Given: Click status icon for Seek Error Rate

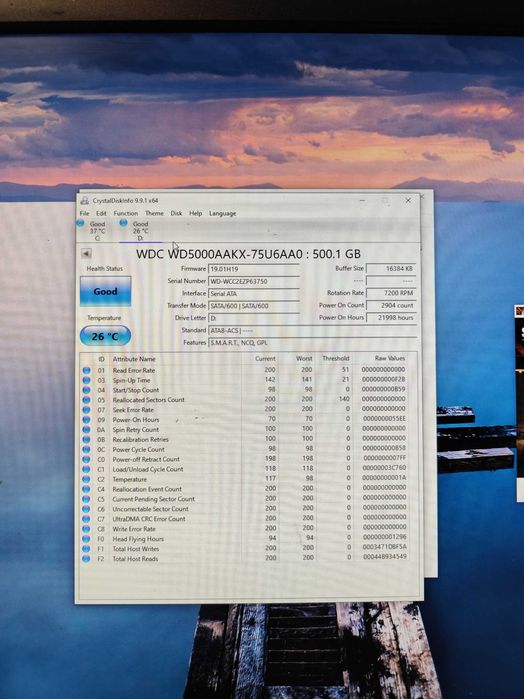Looking at the screenshot, I should pyautogui.click(x=87, y=410).
